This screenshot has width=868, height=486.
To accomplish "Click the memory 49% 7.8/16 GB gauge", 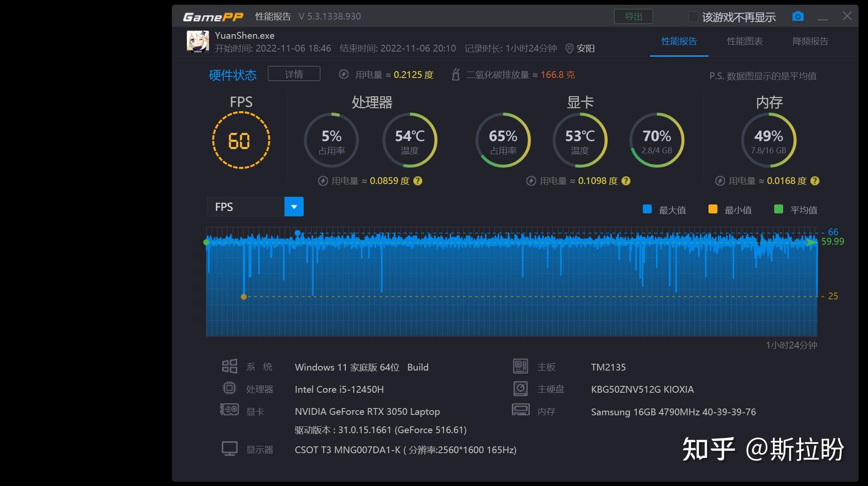I will click(x=768, y=140).
